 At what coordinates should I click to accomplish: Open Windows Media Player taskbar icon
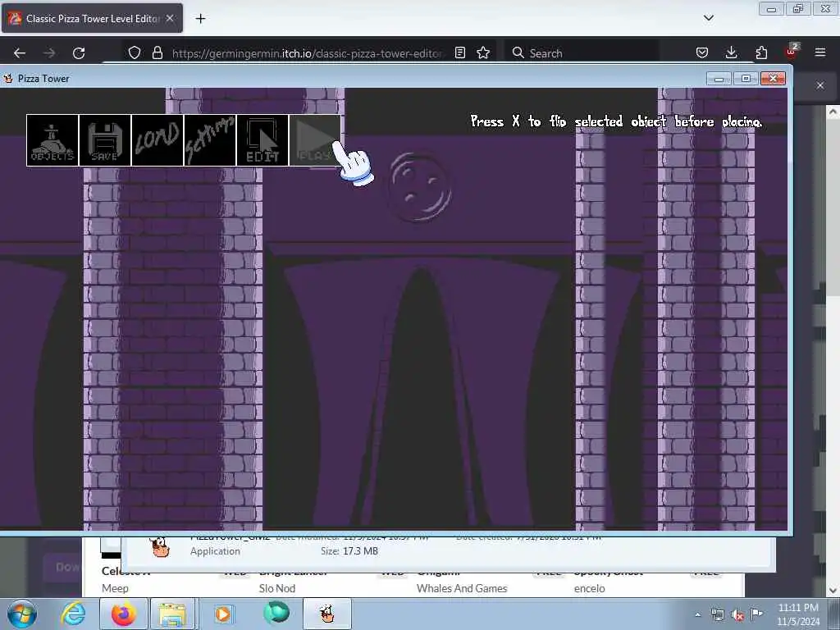223,614
